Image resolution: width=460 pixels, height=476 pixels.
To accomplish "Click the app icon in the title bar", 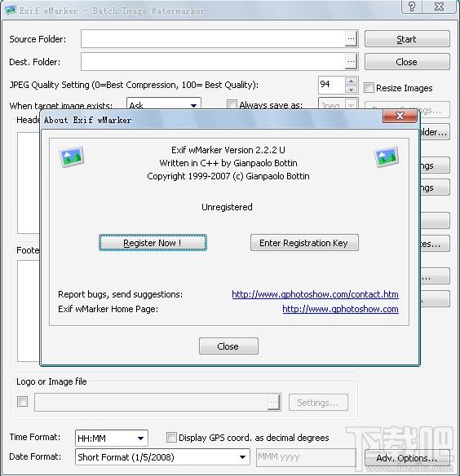I will (x=11, y=10).
